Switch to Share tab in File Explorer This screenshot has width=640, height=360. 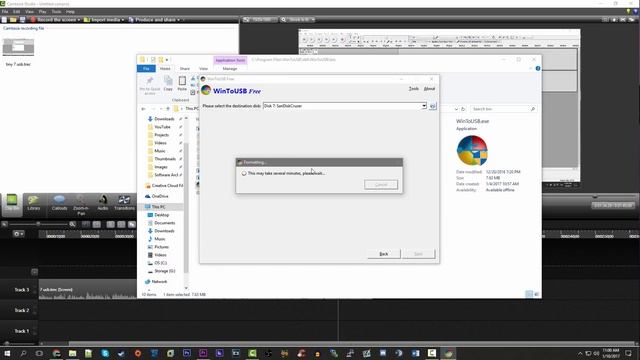click(x=185, y=69)
